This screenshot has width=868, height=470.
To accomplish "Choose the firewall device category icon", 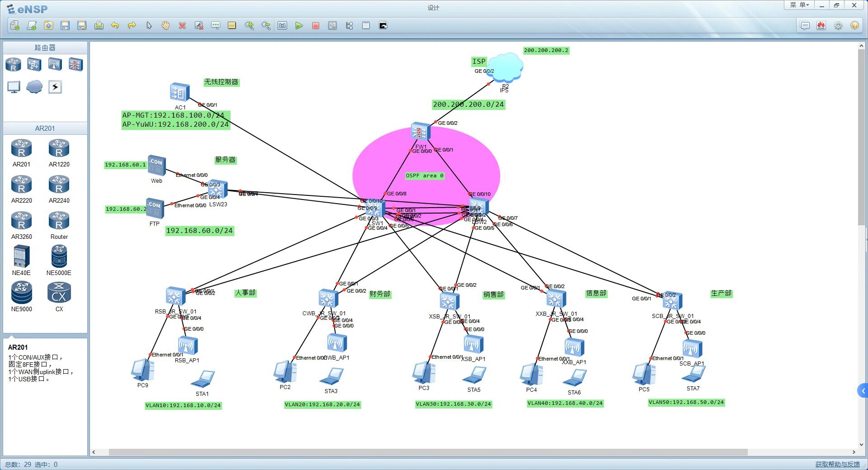I will click(75, 65).
